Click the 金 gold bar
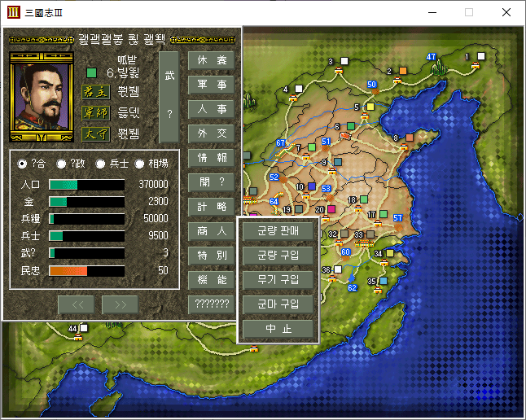The height and width of the screenshot is (420, 526). pos(87,202)
